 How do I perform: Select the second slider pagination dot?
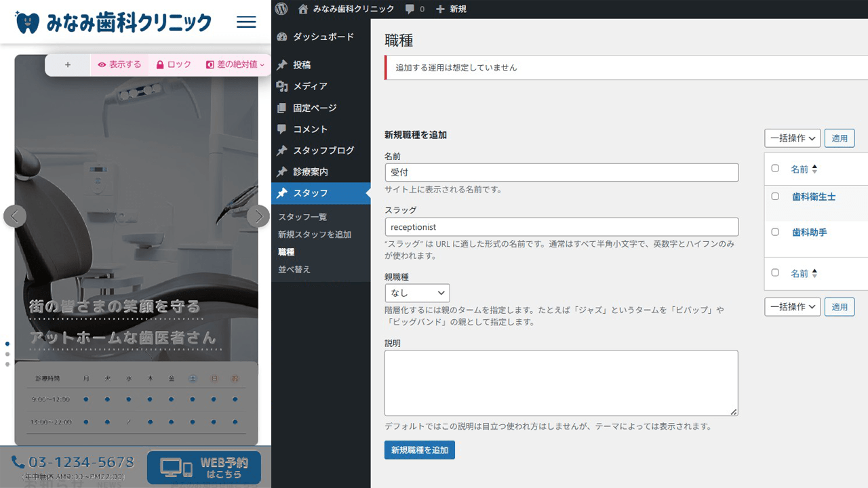tap(7, 354)
